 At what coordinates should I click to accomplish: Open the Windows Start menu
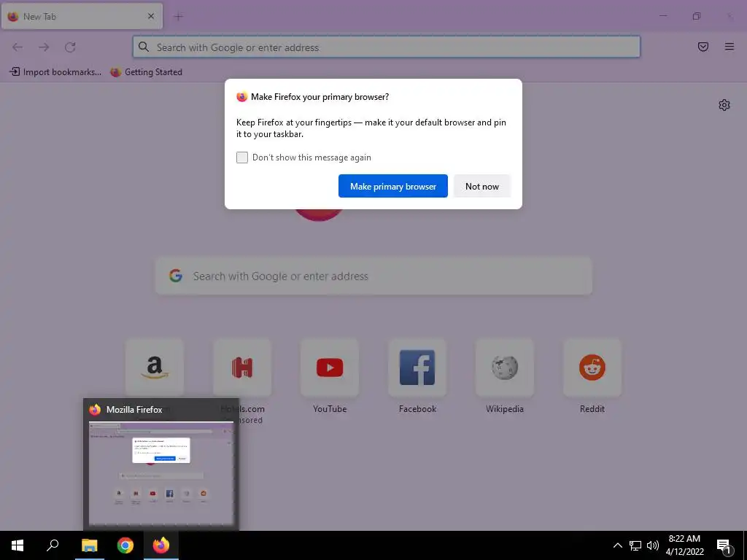point(18,545)
